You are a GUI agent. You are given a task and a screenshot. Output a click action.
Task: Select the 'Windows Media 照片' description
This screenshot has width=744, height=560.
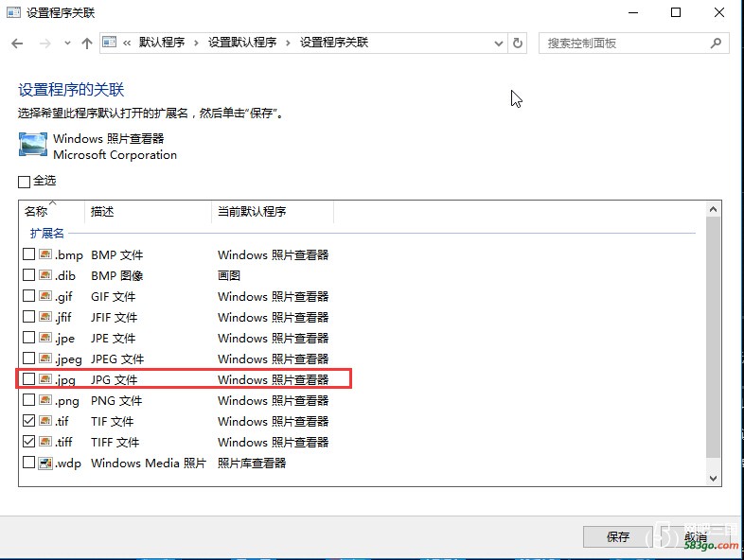point(149,463)
